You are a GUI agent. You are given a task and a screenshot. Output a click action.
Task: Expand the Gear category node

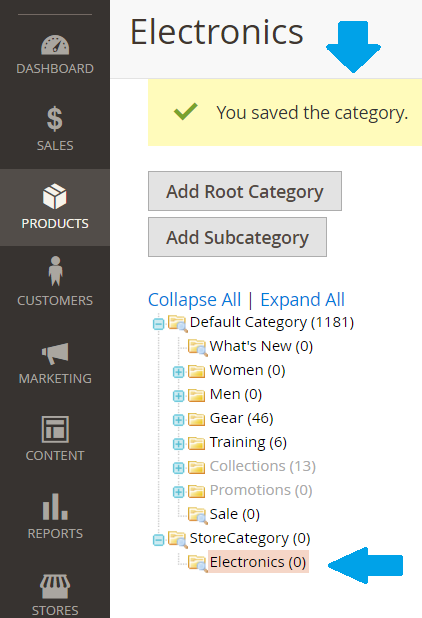tap(178, 419)
